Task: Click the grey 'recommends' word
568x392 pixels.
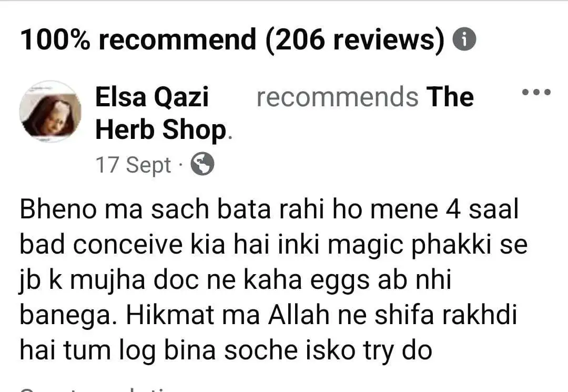Action: [337, 97]
